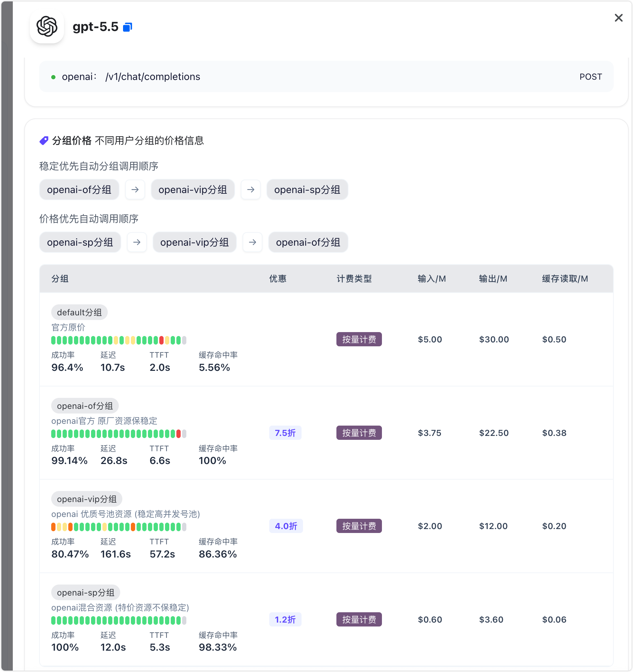The width and height of the screenshot is (633, 672).
Task: Click the OpenAI logo icon
Action: [x=47, y=26]
